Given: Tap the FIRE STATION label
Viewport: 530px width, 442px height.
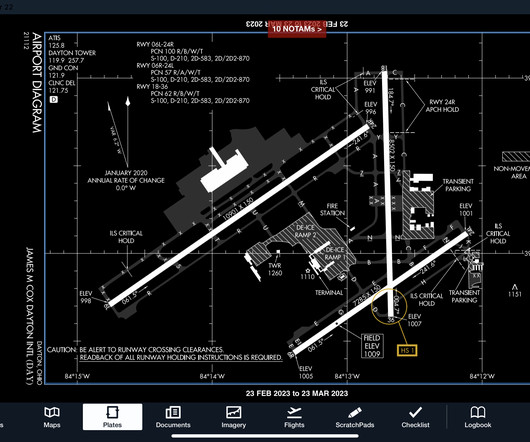Looking at the screenshot, I should 332,210.
